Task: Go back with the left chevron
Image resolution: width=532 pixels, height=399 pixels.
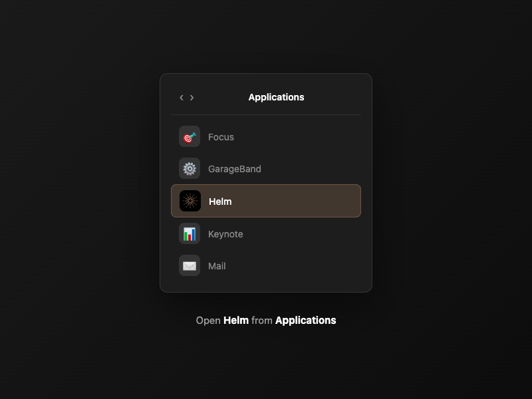Action: (x=182, y=98)
